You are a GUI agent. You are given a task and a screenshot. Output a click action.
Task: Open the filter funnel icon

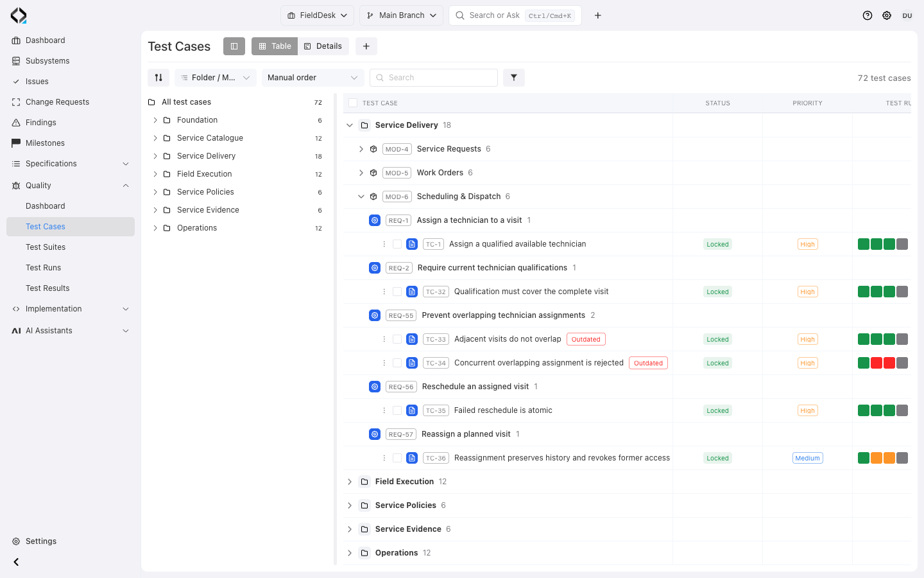(514, 78)
